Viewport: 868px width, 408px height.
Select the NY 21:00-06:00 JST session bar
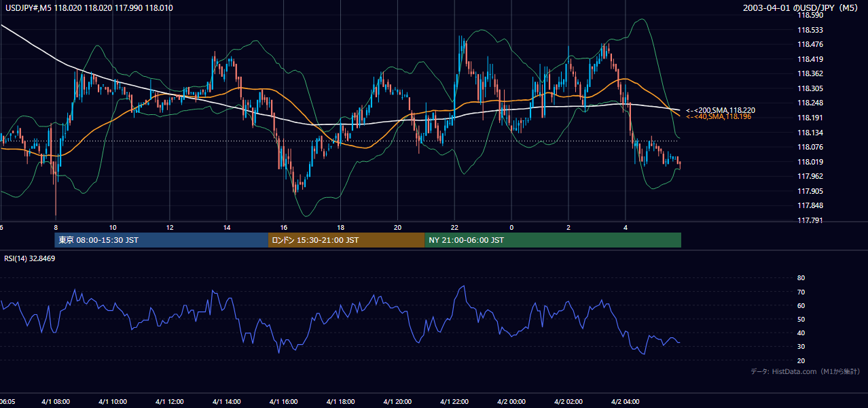pos(553,240)
